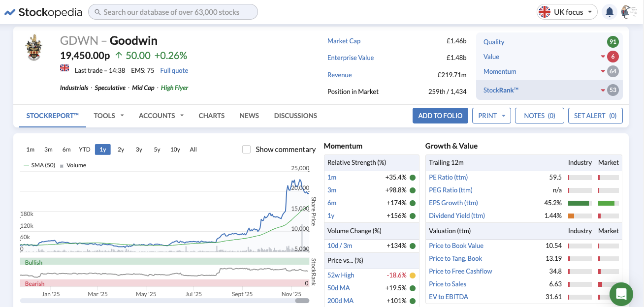
Task: Open the green chat support bubble
Action: [x=621, y=294]
